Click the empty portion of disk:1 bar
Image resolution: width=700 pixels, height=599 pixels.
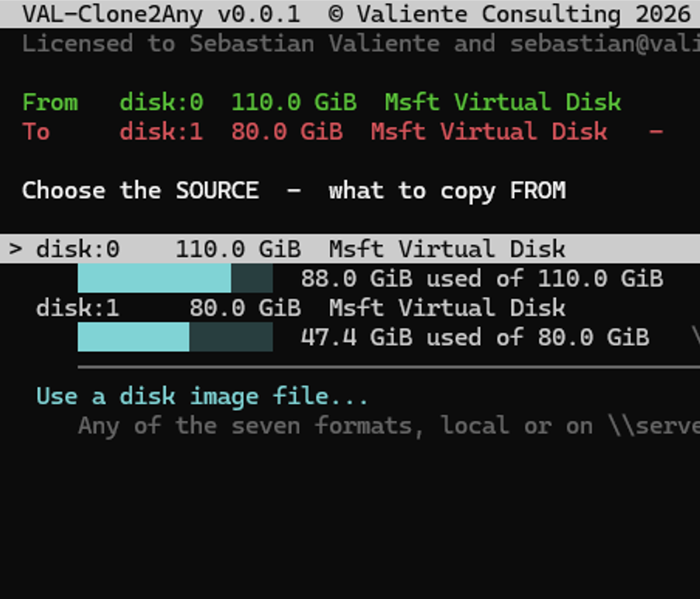click(231, 337)
